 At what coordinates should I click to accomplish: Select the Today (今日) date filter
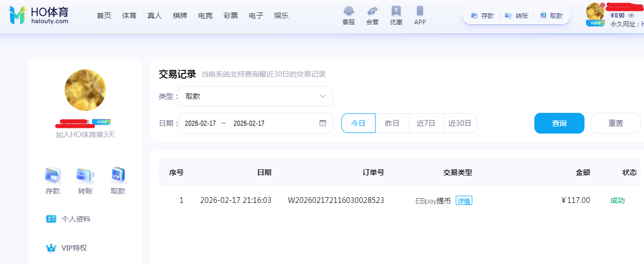tap(358, 123)
